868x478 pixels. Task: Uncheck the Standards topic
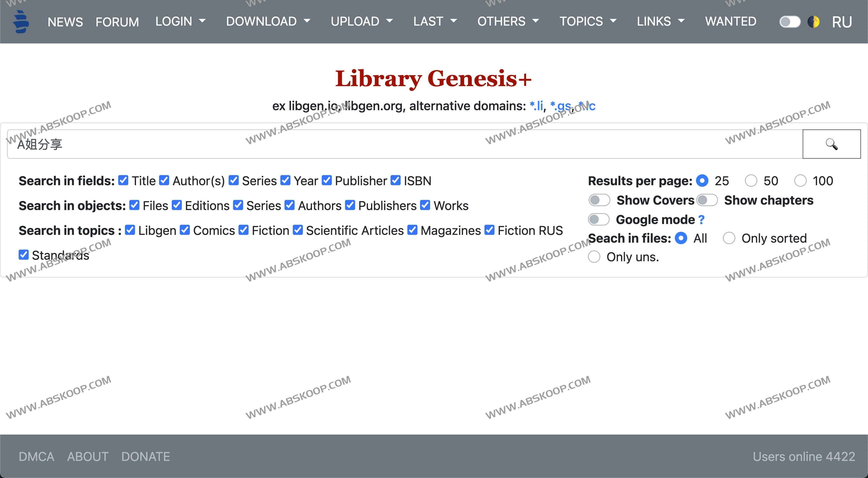click(23, 255)
